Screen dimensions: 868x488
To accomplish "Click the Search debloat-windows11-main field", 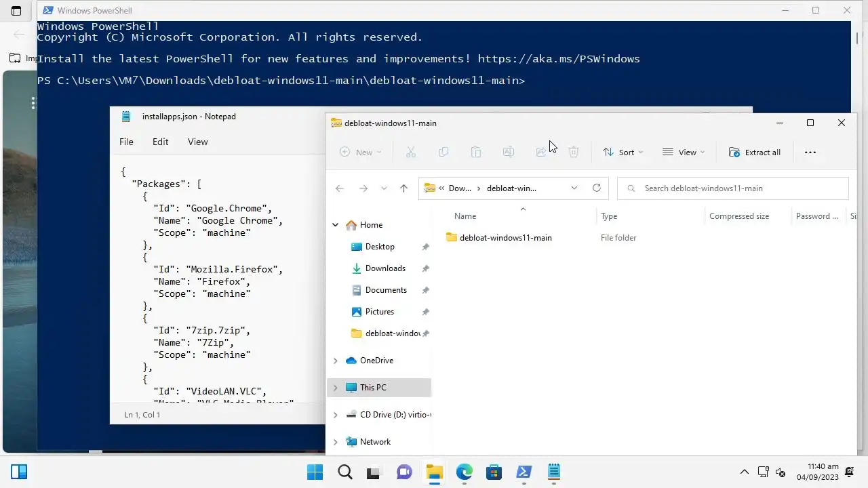I will click(x=733, y=188).
